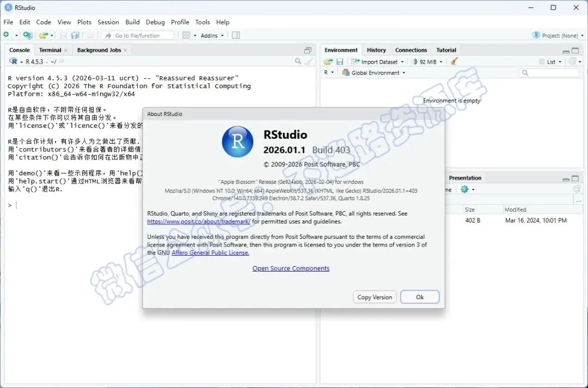588x388 pixels.
Task: Click the Environment search field
Action: tap(549, 73)
